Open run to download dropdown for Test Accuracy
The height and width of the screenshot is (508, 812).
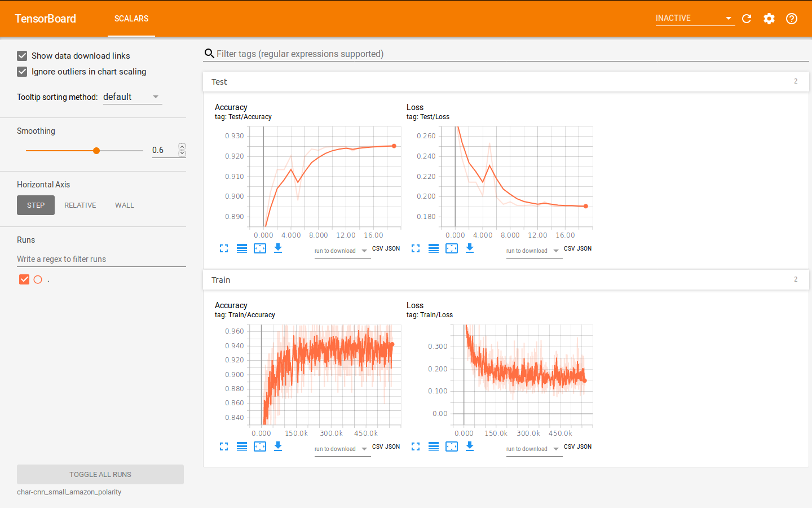point(342,251)
